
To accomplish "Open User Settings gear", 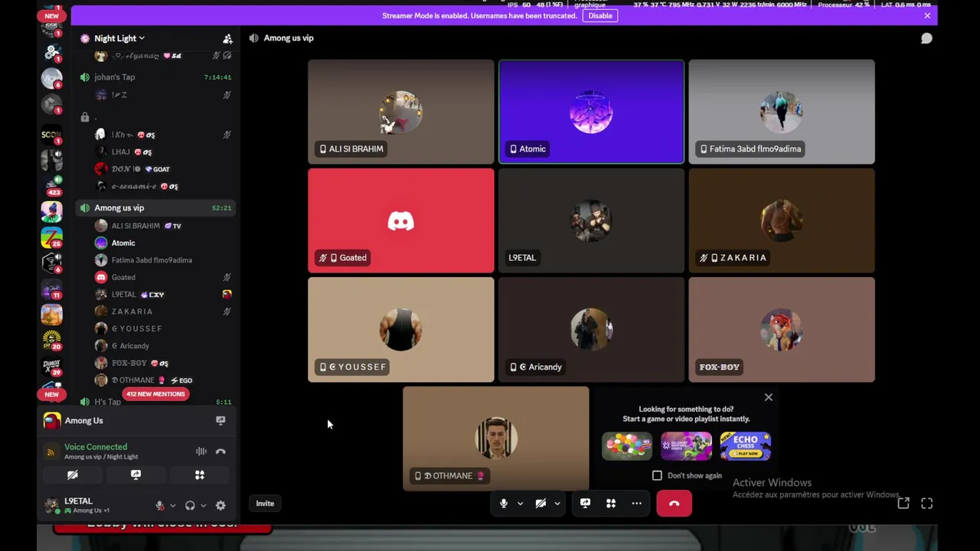I will [x=220, y=506].
